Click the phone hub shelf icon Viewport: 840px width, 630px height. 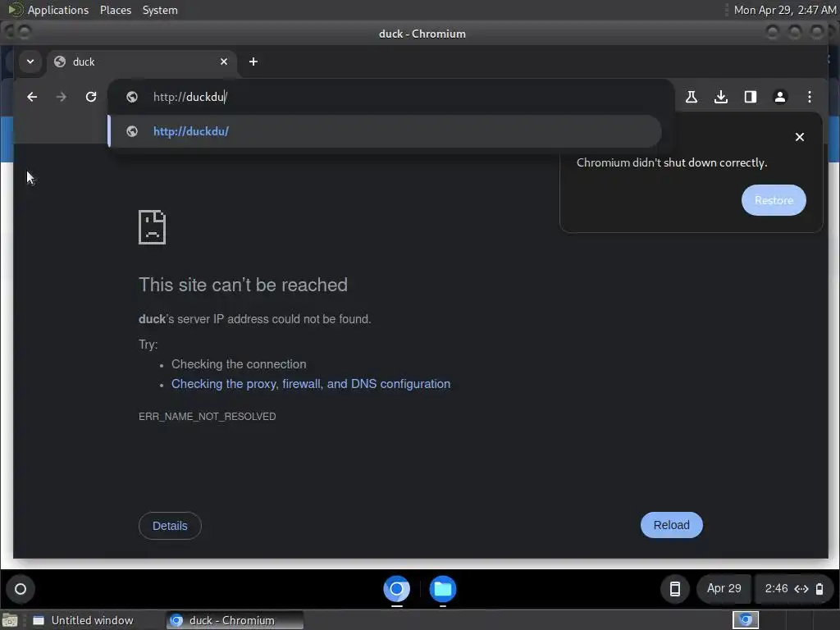(675, 589)
